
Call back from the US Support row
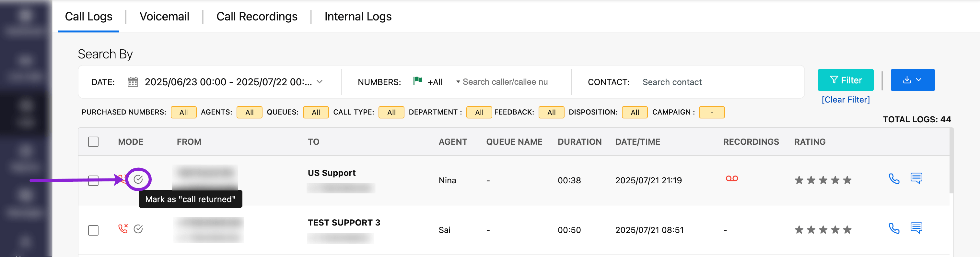(894, 178)
